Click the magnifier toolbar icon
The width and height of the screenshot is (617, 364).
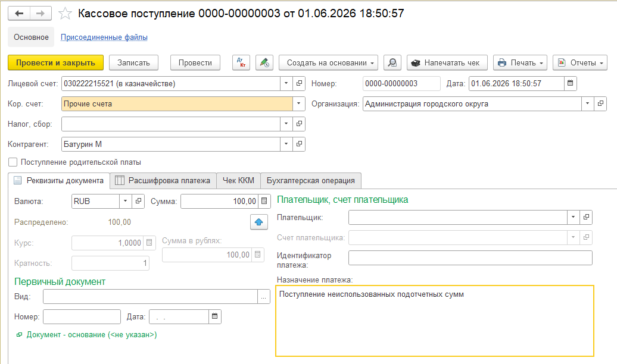(x=392, y=63)
